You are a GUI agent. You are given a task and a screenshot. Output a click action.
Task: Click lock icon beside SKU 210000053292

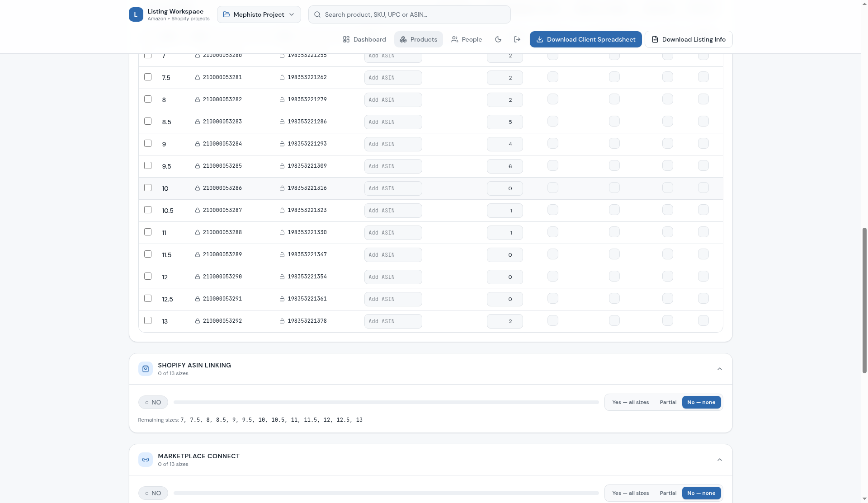198,321
